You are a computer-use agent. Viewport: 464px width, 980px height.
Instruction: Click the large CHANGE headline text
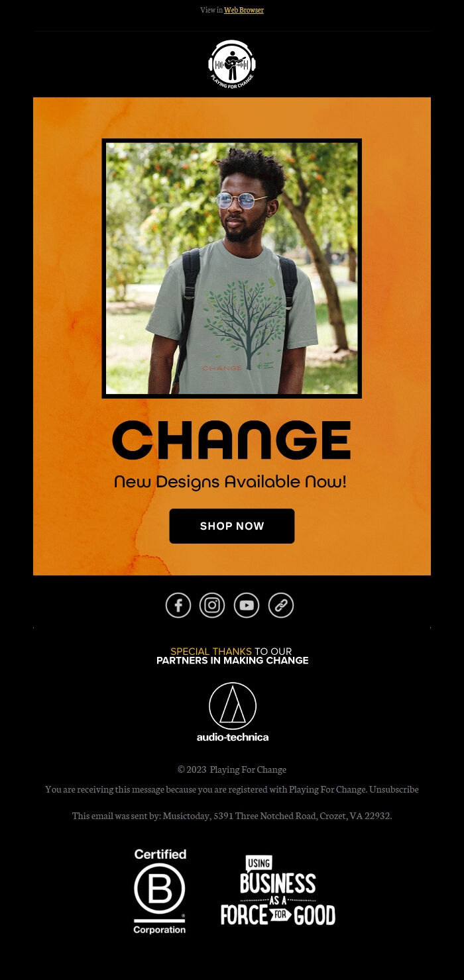coord(231,440)
